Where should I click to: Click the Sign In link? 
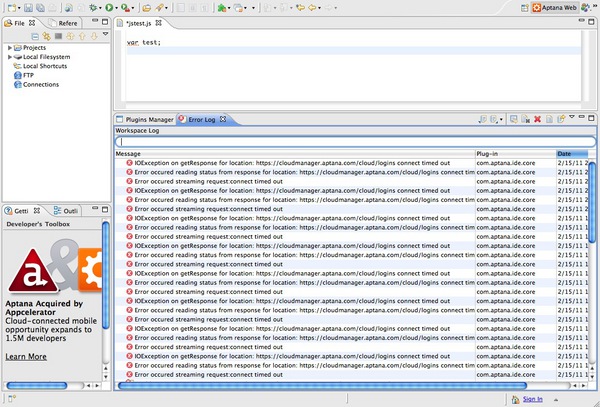(532, 399)
